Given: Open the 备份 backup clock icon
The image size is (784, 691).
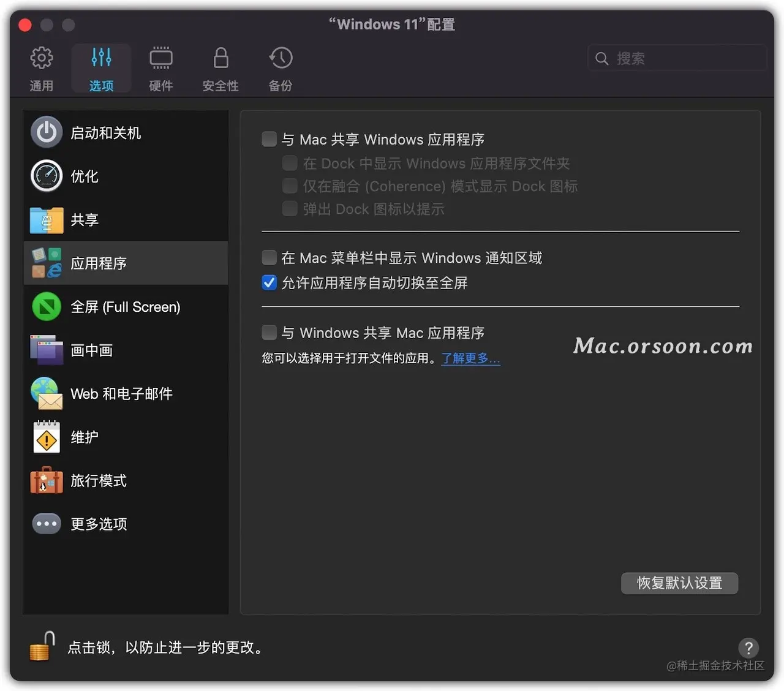Looking at the screenshot, I should [x=281, y=58].
